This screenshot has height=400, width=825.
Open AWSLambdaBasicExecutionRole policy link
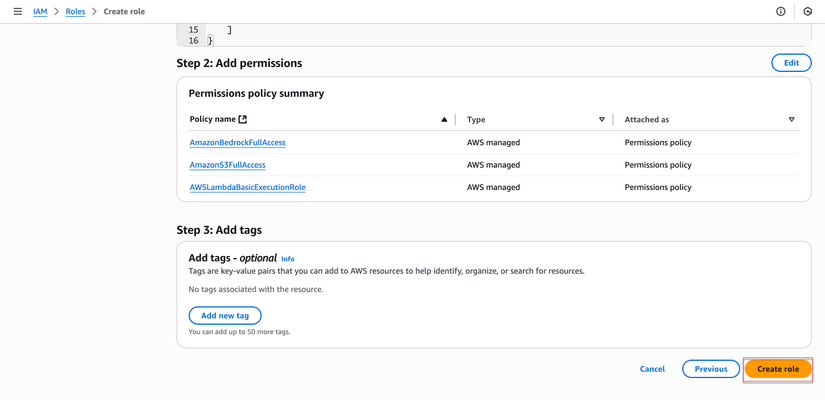click(247, 187)
